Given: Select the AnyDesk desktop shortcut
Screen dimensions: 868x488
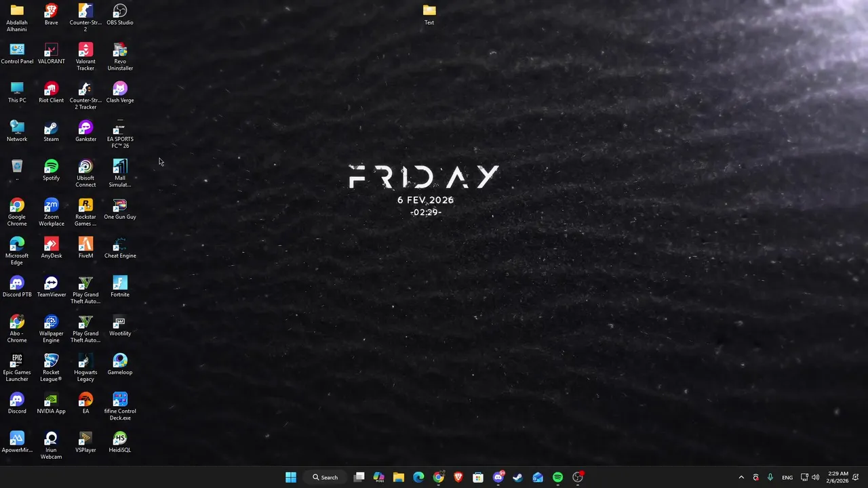Looking at the screenshot, I should (x=51, y=248).
